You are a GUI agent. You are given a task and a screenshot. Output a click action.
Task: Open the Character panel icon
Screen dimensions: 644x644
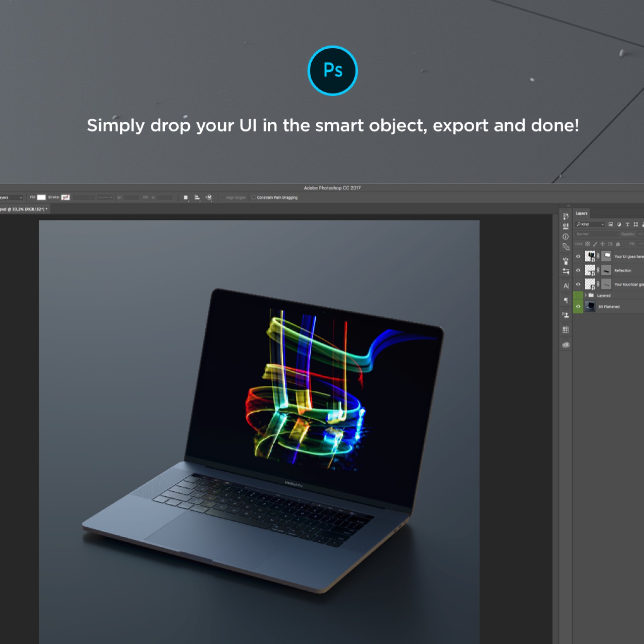coord(566,286)
